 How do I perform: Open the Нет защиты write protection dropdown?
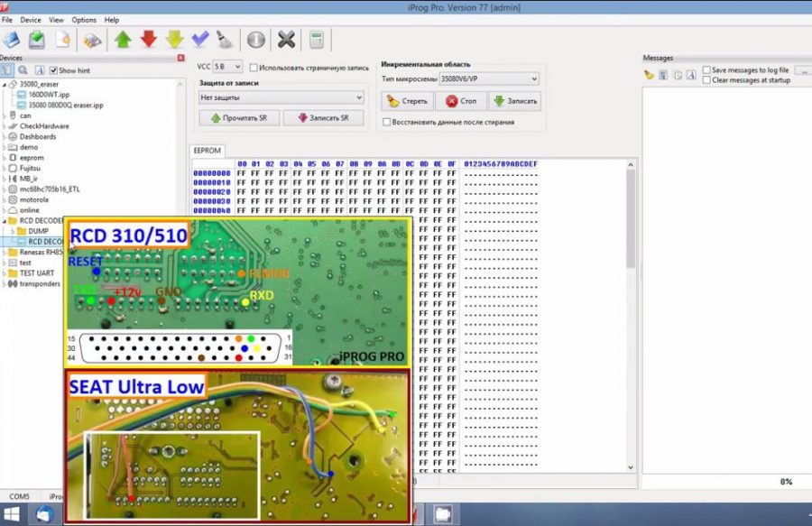(x=281, y=97)
